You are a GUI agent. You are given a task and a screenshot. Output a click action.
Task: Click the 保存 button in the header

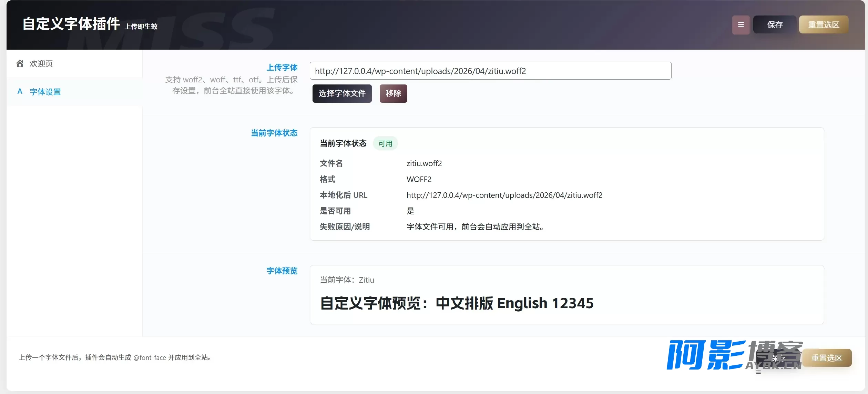click(775, 25)
